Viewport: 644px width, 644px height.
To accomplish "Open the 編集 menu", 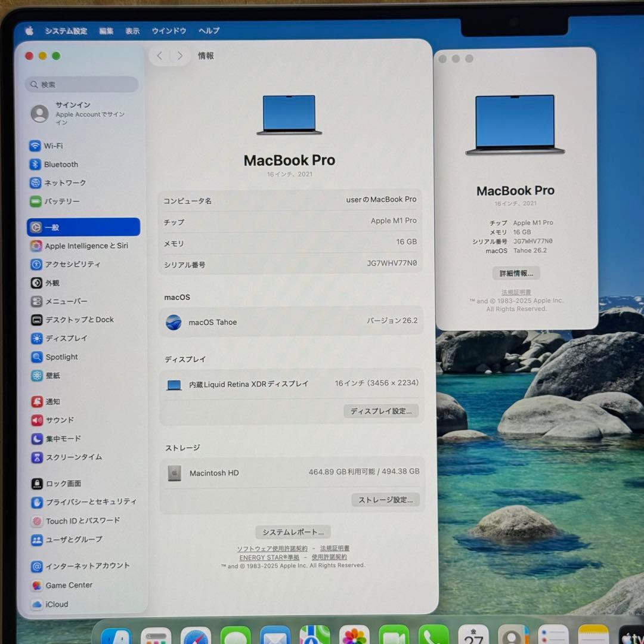I will tap(106, 31).
